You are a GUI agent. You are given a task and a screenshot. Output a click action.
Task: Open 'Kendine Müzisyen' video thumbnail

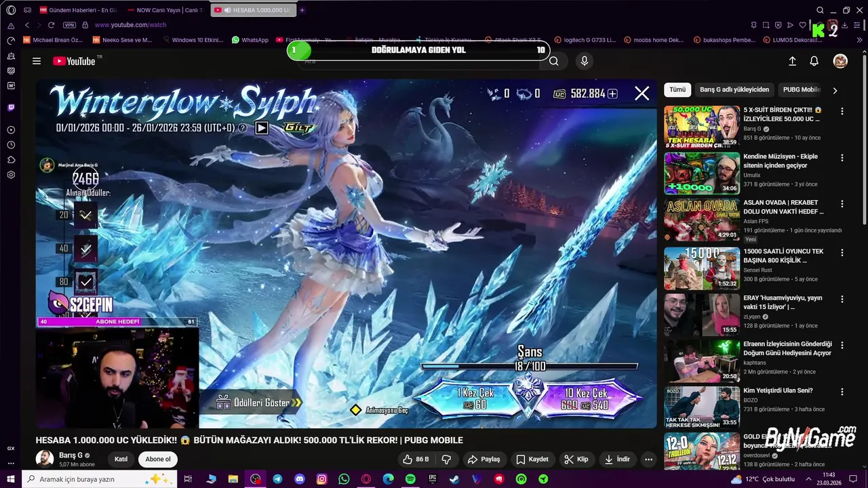click(702, 174)
